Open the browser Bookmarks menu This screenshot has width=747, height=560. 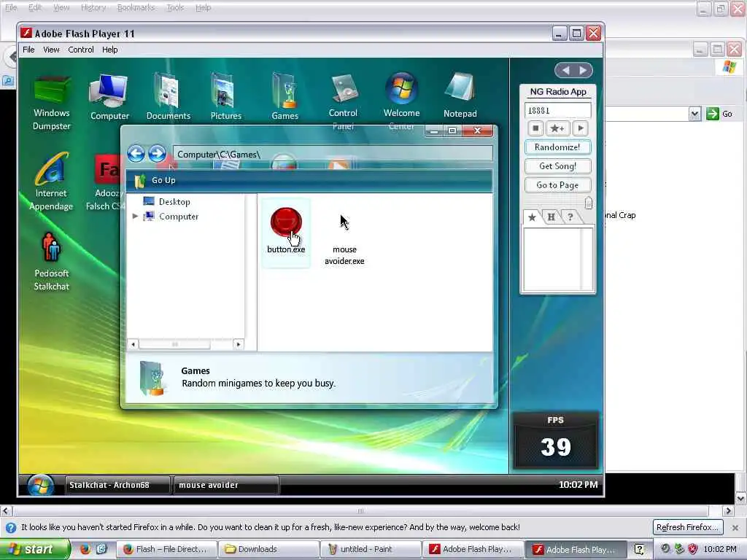point(136,7)
